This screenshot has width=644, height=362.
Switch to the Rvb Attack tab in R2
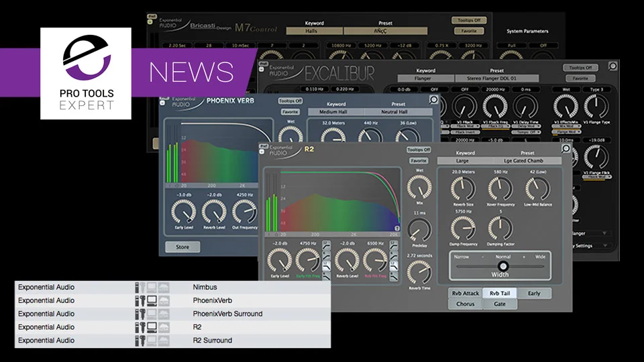466,293
